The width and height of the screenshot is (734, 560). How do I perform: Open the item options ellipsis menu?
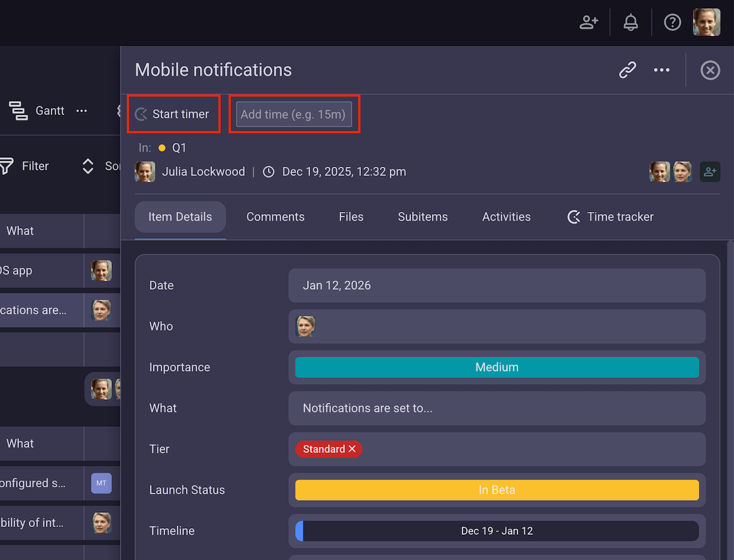661,70
